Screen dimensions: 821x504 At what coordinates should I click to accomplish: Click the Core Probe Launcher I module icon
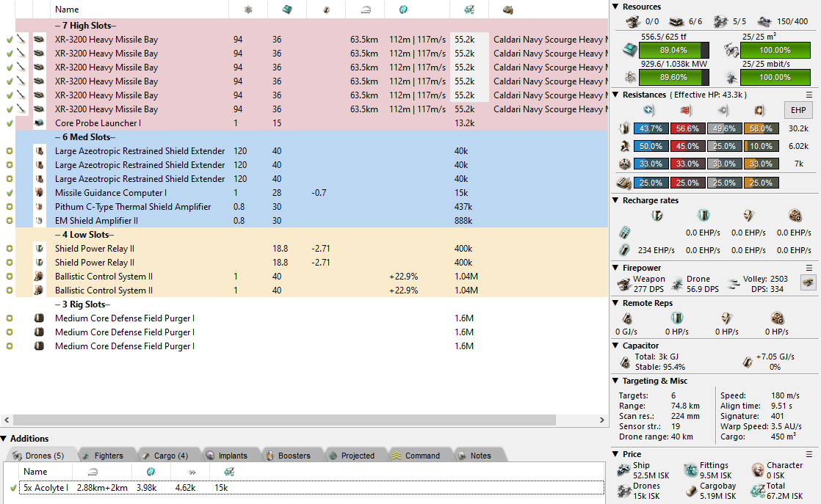[x=39, y=123]
